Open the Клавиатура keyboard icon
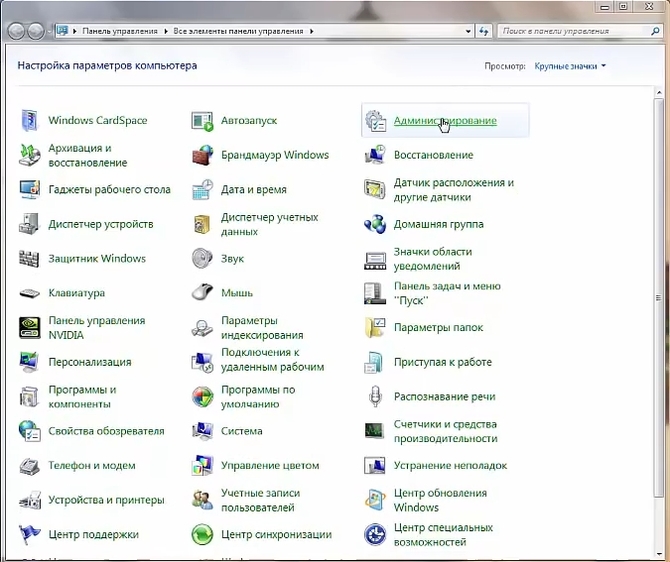The width and height of the screenshot is (670, 562). pos(29,294)
